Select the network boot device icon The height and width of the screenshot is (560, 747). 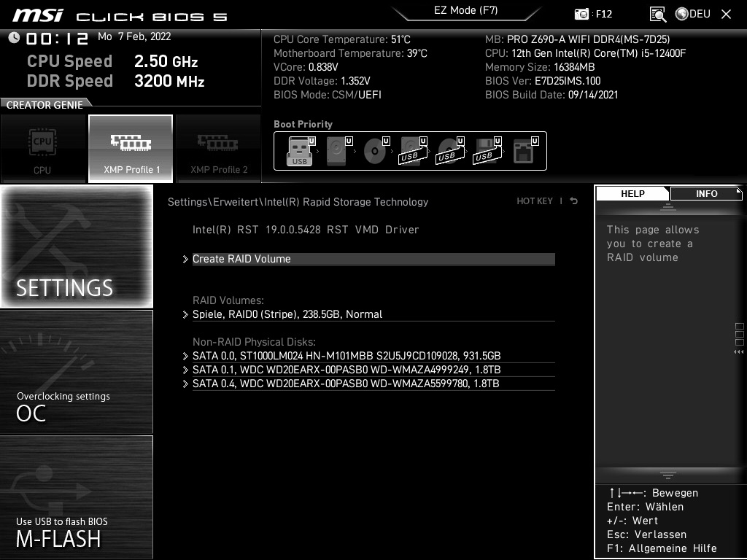(x=525, y=151)
